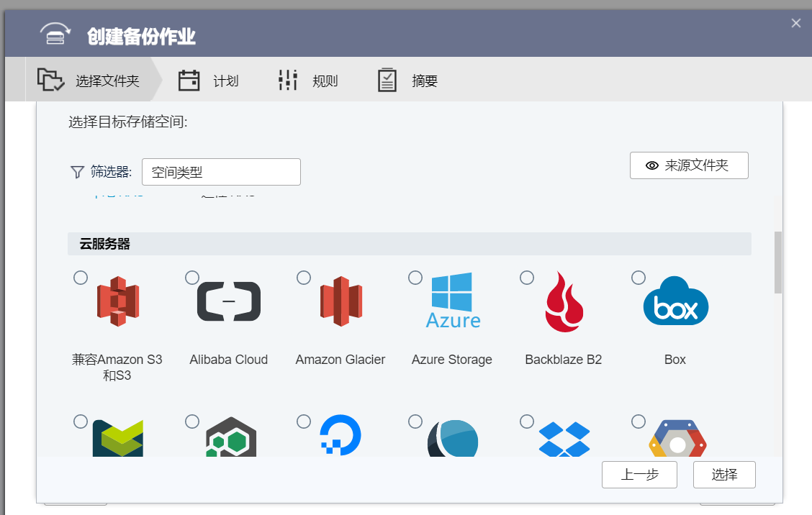The width and height of the screenshot is (812, 515).
Task: Go to the 计划 step tab
Action: coord(208,81)
